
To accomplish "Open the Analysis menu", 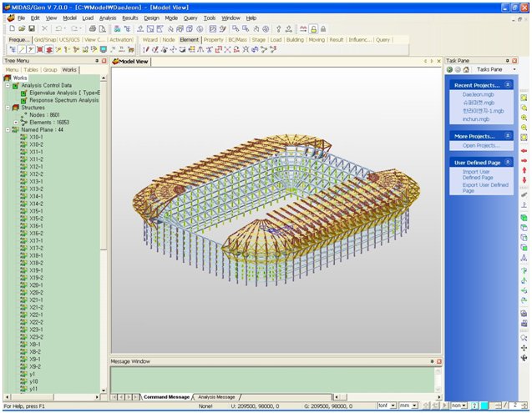I will [108, 18].
